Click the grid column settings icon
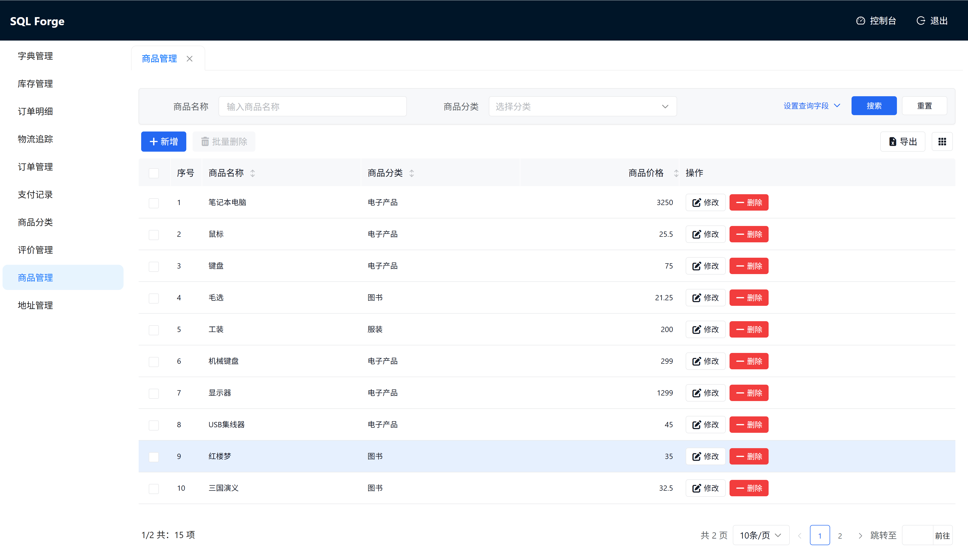This screenshot has height=560, width=968. [942, 142]
